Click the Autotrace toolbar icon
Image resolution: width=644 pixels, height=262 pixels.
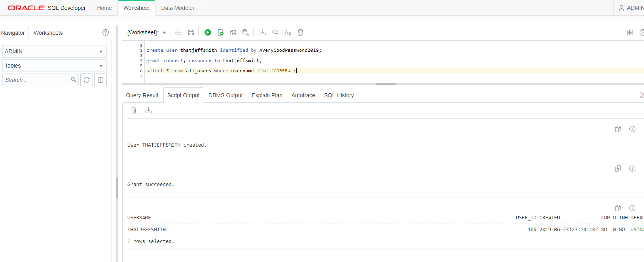tap(246, 32)
